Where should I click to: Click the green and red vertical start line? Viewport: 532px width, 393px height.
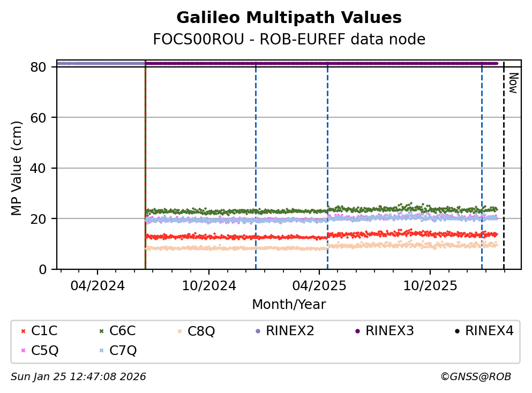[x=145, y=161]
